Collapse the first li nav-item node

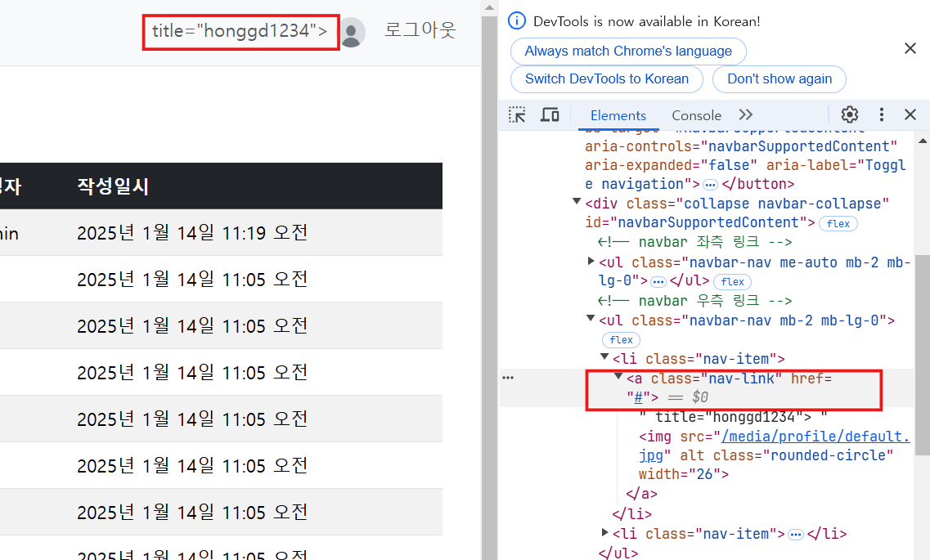(x=604, y=356)
